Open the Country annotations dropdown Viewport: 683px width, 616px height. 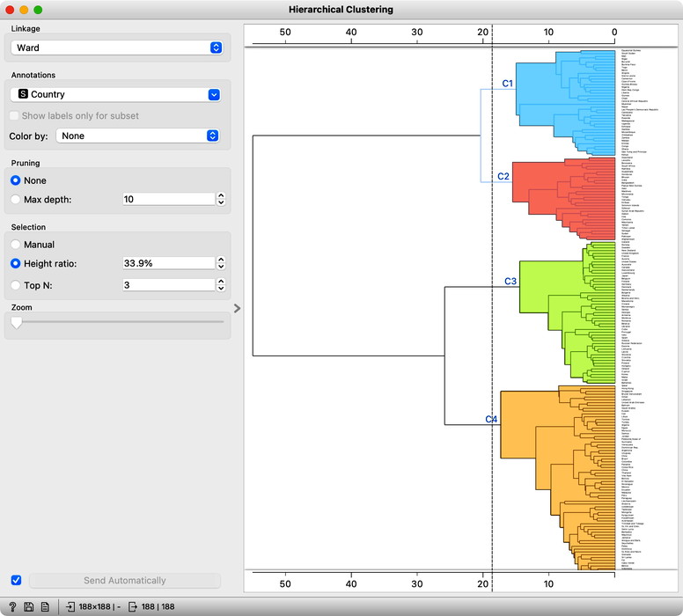116,94
